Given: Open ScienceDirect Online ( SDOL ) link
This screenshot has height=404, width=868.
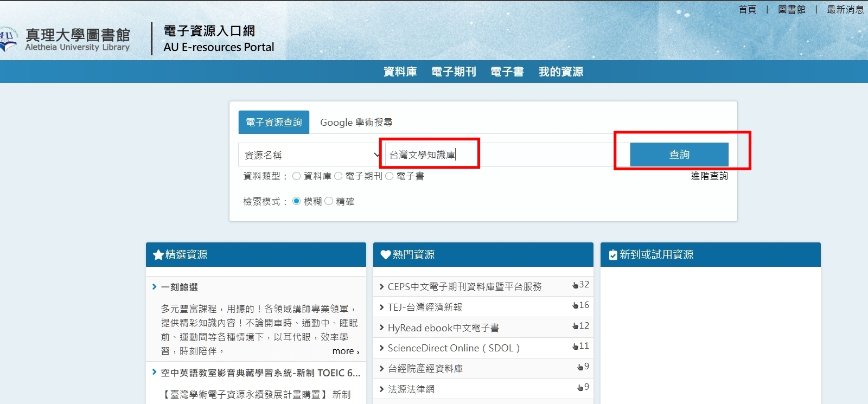Looking at the screenshot, I should point(454,348).
